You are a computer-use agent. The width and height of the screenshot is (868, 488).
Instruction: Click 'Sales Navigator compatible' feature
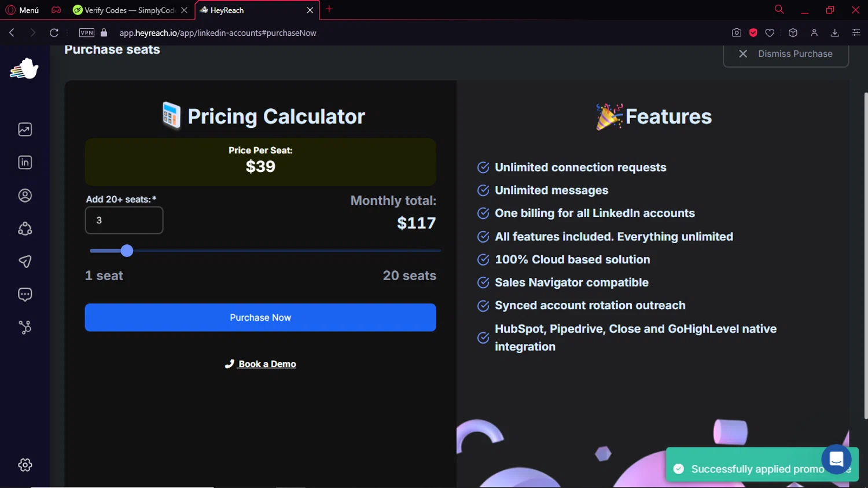tap(572, 282)
